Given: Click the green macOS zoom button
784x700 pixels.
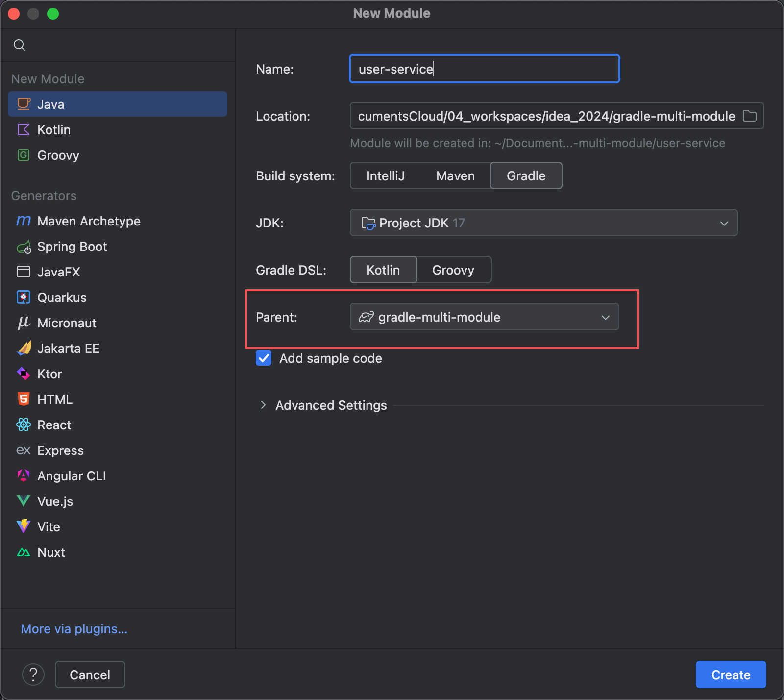Looking at the screenshot, I should (53, 14).
